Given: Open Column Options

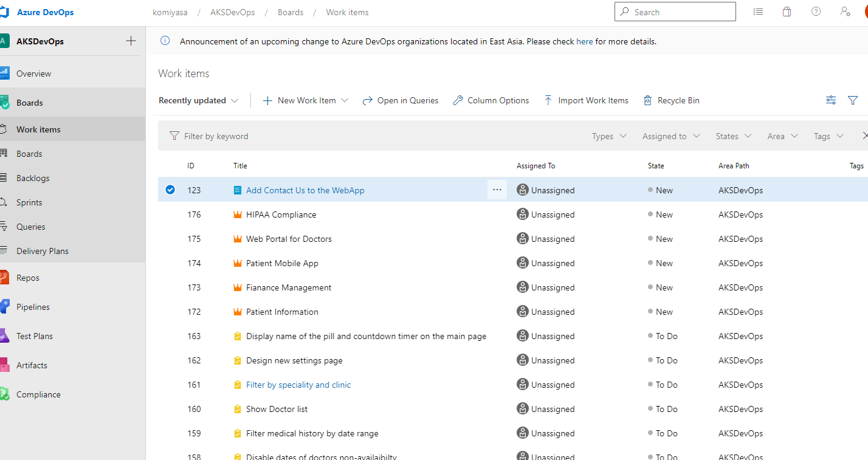Looking at the screenshot, I should pyautogui.click(x=491, y=100).
